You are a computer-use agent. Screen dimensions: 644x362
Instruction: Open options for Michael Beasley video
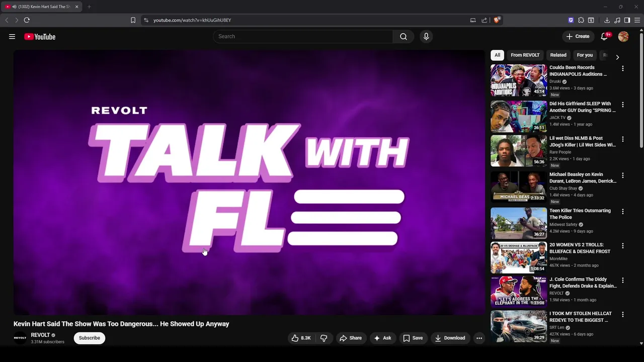pos(623,175)
